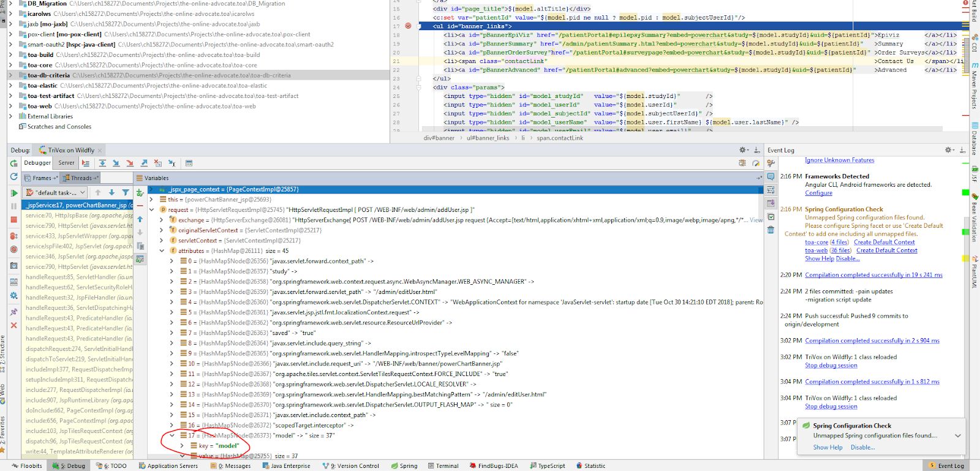Click the Rerun debug session icon
Viewport: 980px width, 471px height.
click(13, 164)
